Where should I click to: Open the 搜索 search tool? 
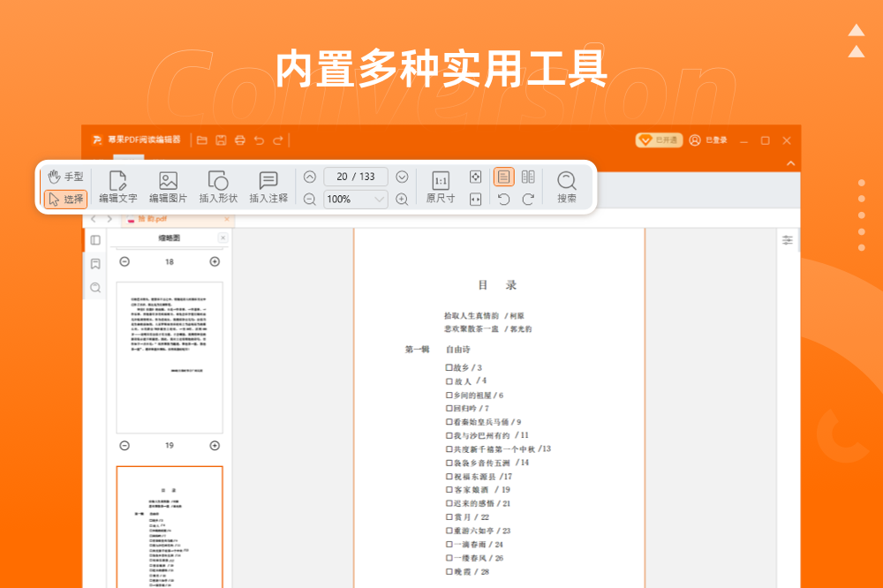[x=567, y=187]
